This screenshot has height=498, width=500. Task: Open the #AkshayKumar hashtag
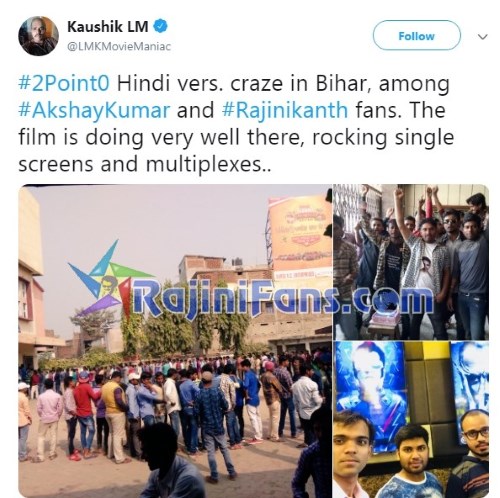tap(94, 110)
